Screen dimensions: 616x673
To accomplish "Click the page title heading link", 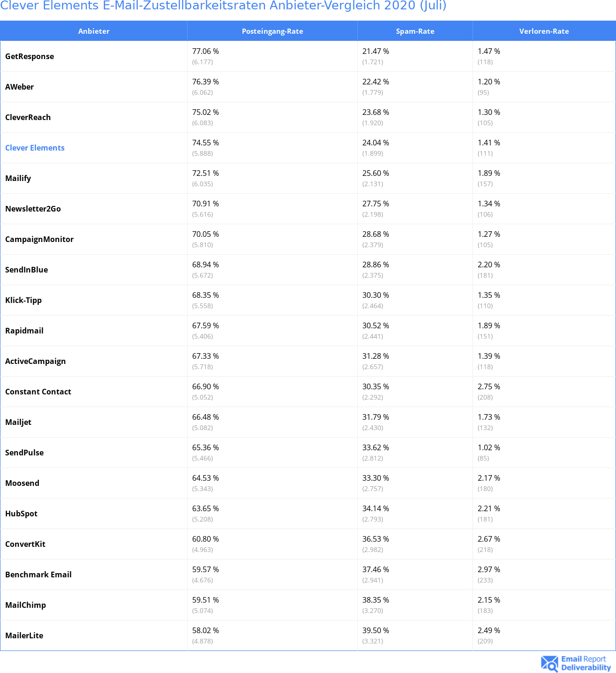I will point(223,6).
